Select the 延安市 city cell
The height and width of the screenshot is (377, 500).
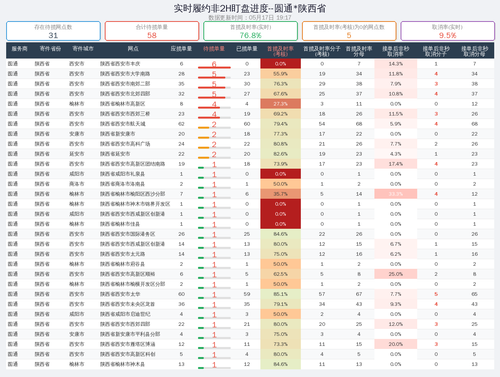77,154
